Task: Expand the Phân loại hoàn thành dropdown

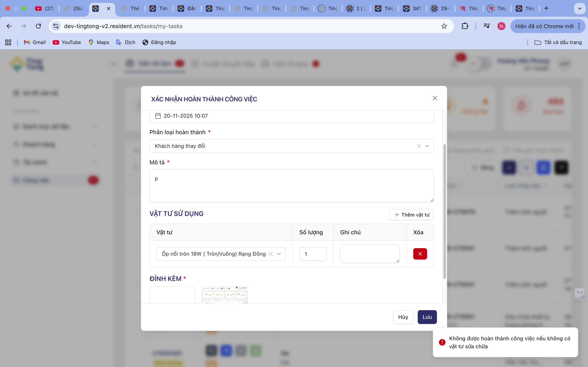Action: click(427, 146)
